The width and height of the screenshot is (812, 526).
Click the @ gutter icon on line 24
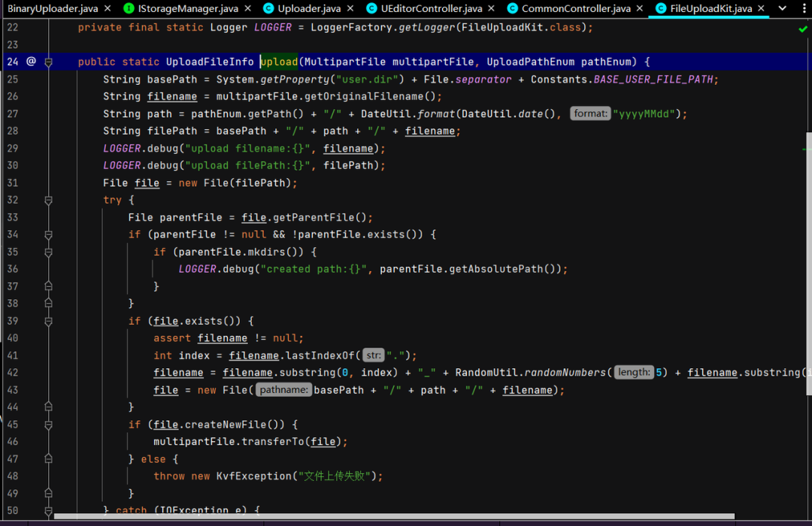coord(31,62)
